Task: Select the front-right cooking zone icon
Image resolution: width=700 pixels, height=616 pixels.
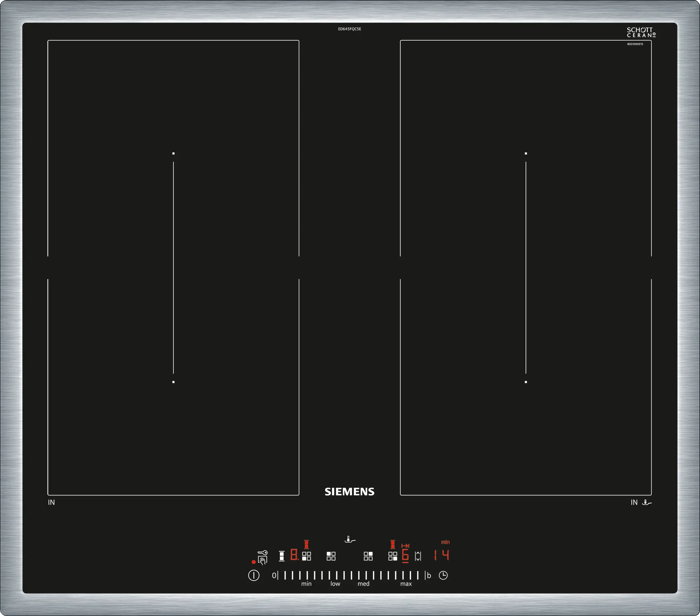Action: point(393,556)
